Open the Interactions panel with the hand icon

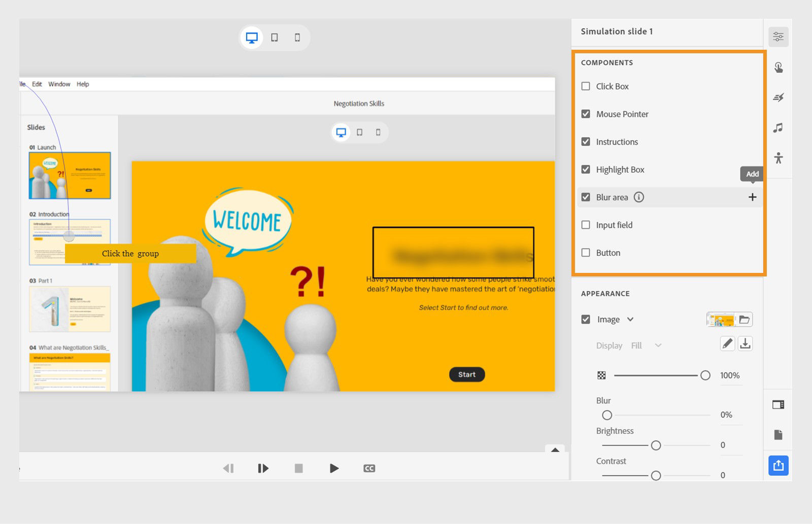click(x=778, y=66)
